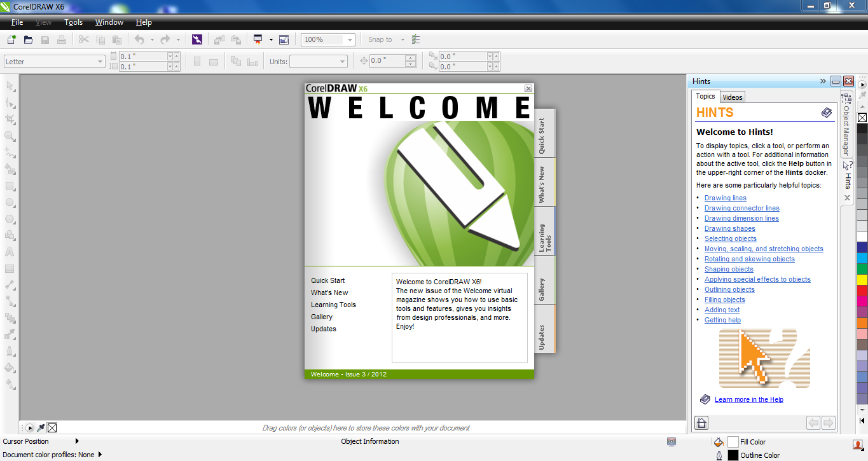Click the Outline Color pen icon in status bar

(719, 455)
